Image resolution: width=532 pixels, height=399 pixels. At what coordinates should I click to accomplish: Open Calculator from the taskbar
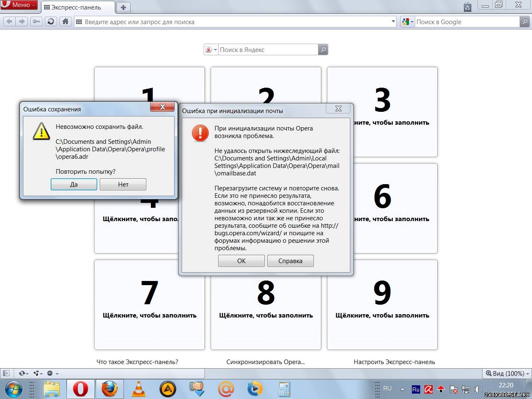pos(284,389)
